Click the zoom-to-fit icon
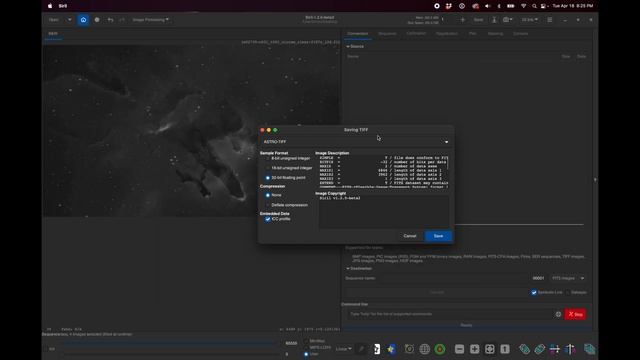This screenshot has height=360, width=640. click(489, 349)
